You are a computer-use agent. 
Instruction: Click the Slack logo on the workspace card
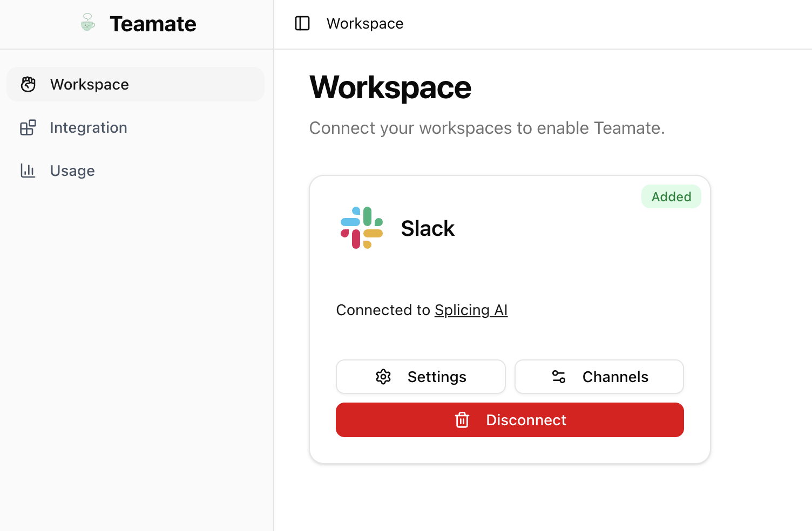tap(361, 227)
